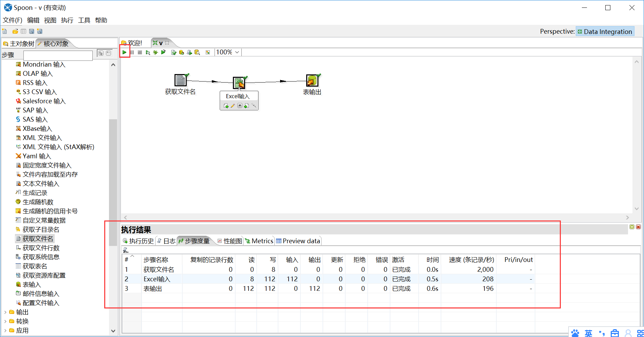The width and height of the screenshot is (644, 337).
Task: Click the save file icon
Action: pyautogui.click(x=32, y=31)
